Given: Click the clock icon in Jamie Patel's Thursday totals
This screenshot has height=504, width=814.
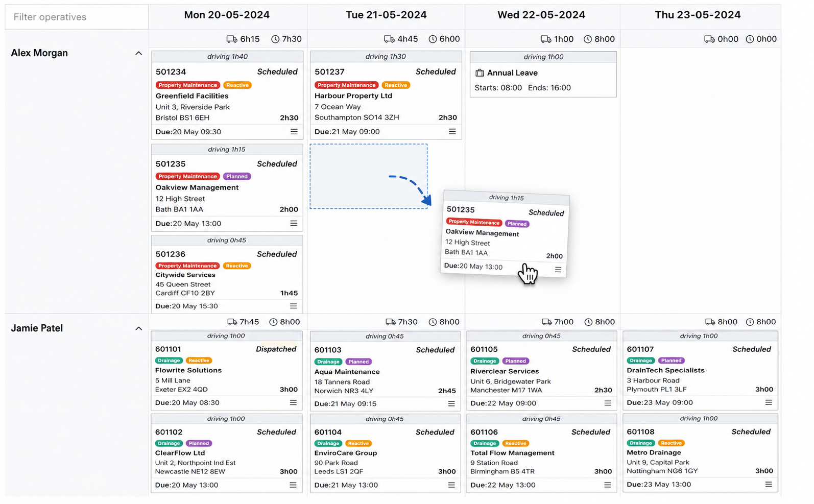Looking at the screenshot, I should [750, 322].
